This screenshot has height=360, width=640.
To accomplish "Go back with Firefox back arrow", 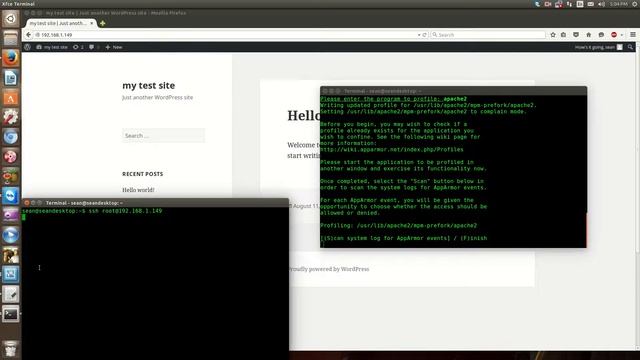I will coord(28,35).
